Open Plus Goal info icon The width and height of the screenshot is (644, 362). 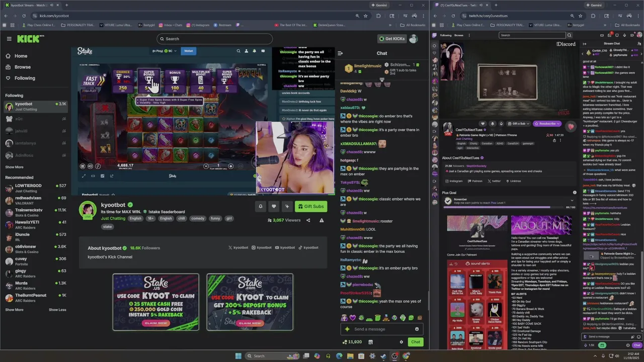pos(575,193)
